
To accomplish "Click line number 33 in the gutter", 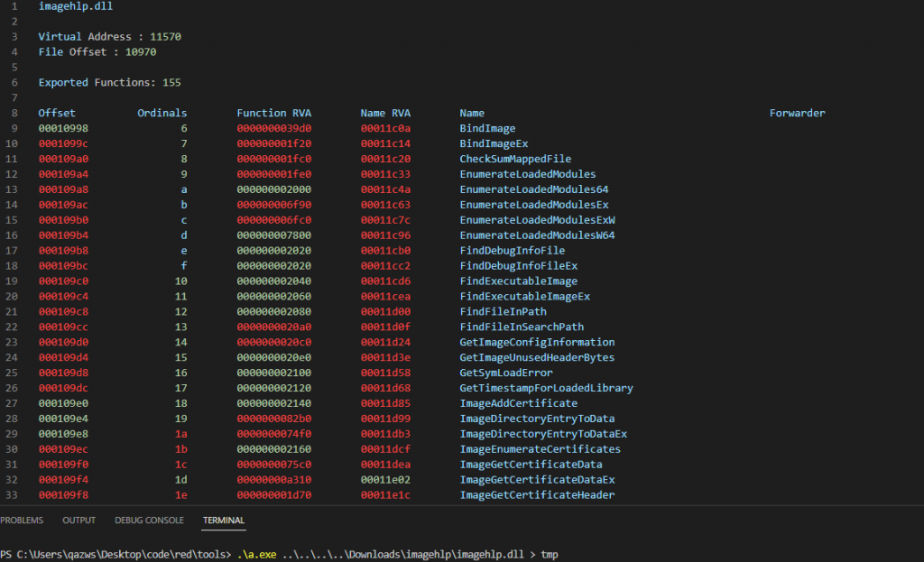I will pos(12,495).
